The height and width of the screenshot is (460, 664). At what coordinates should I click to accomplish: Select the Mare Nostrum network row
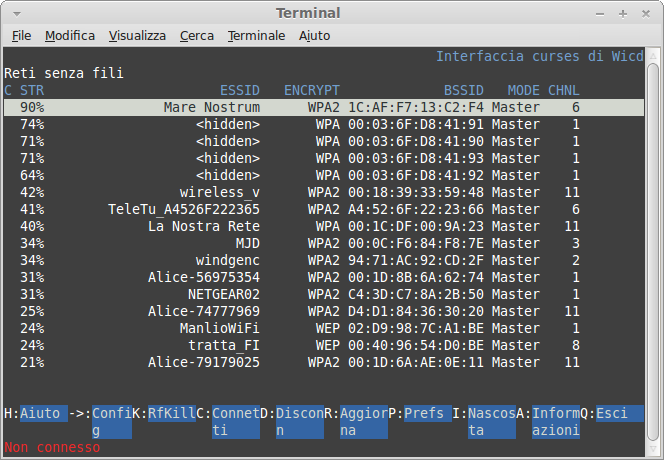(211, 107)
